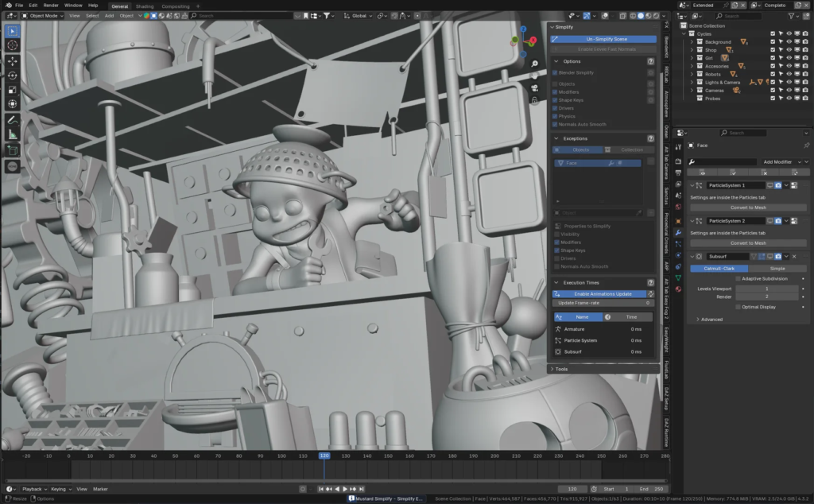Open help icon beside Exceptions header
The width and height of the screenshot is (814, 504).
(x=650, y=138)
